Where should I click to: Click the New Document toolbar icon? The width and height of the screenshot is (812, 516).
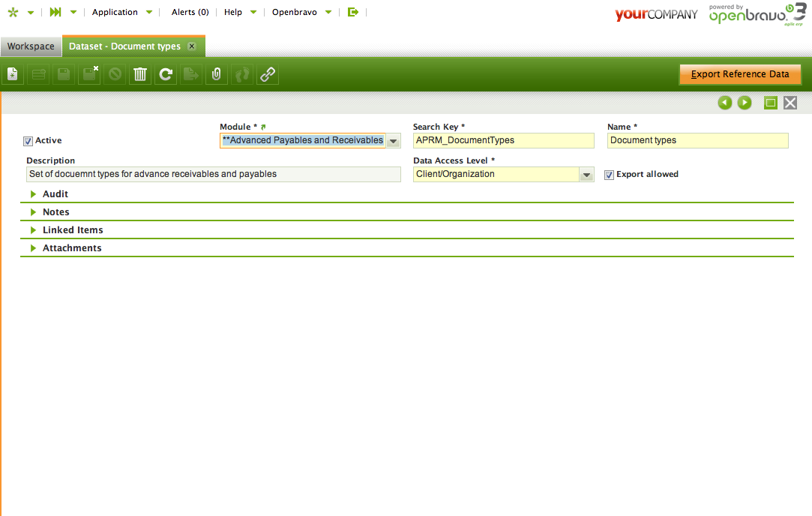13,74
